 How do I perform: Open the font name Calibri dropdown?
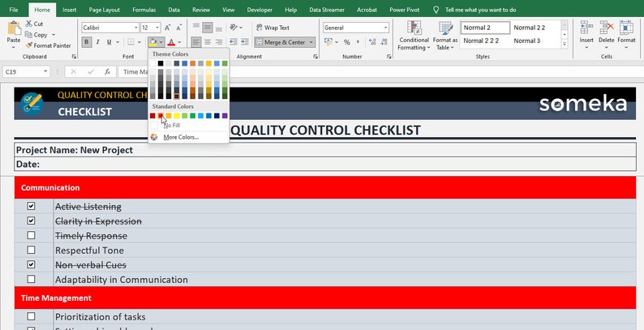point(136,28)
